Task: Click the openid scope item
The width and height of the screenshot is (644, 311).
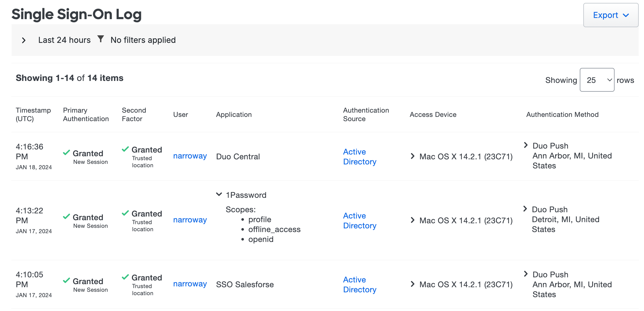Action: 261,239
